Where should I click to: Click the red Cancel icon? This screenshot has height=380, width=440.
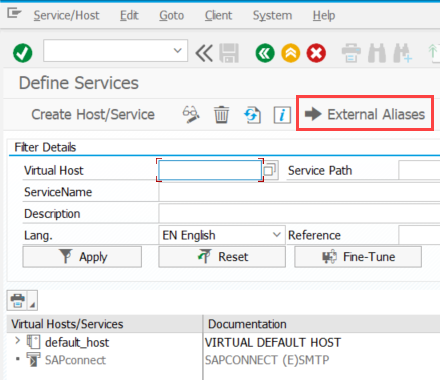pyautogui.click(x=316, y=53)
